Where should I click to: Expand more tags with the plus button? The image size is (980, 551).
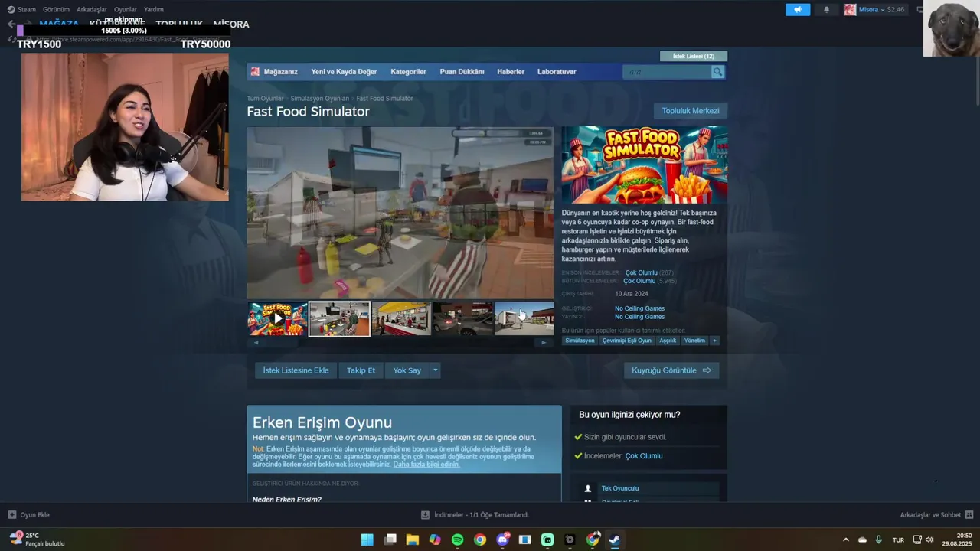point(714,341)
